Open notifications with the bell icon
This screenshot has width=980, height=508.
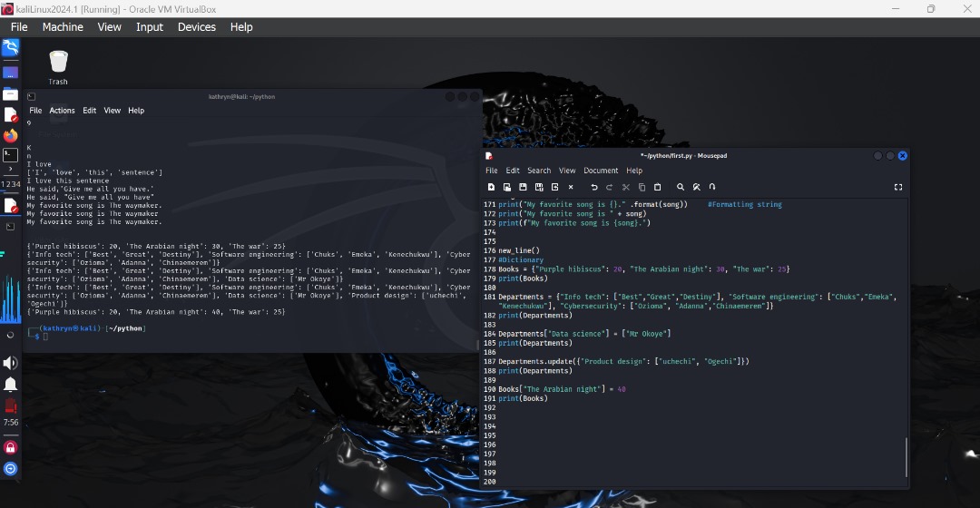[11, 385]
